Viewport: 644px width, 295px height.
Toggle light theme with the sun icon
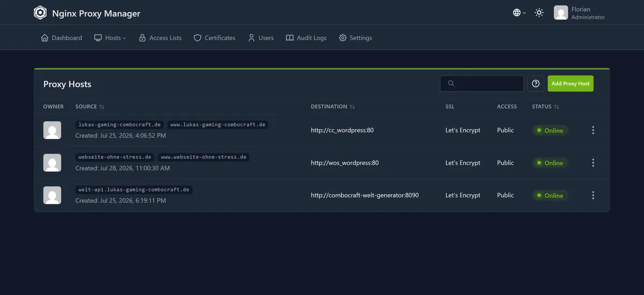point(539,12)
